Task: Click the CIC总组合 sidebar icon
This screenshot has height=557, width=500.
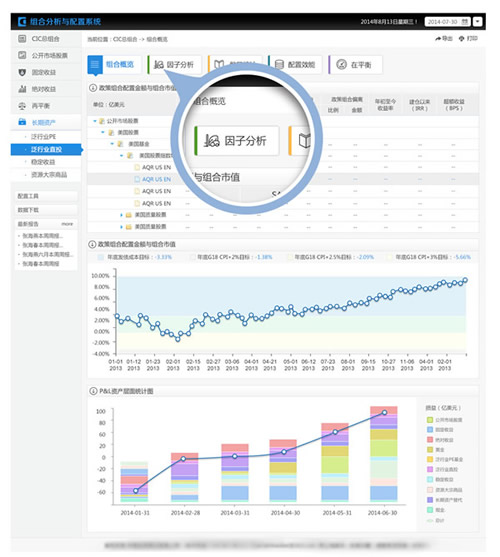Action: (22, 38)
